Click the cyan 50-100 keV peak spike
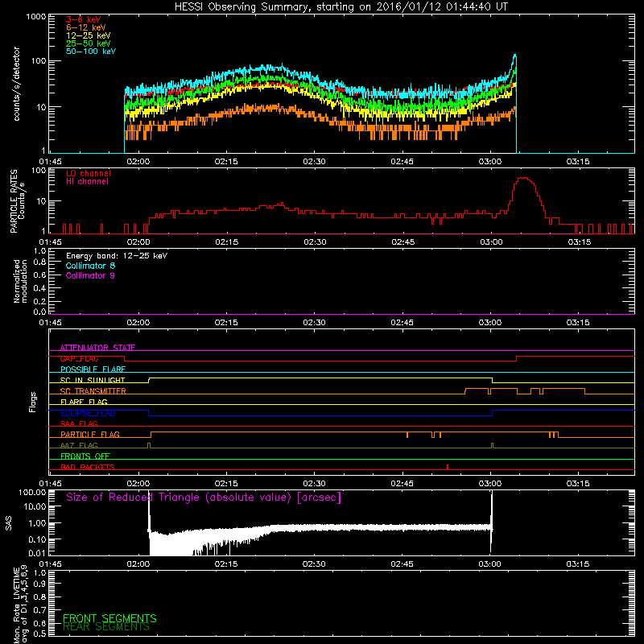Screen dimensions: 644x644 tap(514, 56)
